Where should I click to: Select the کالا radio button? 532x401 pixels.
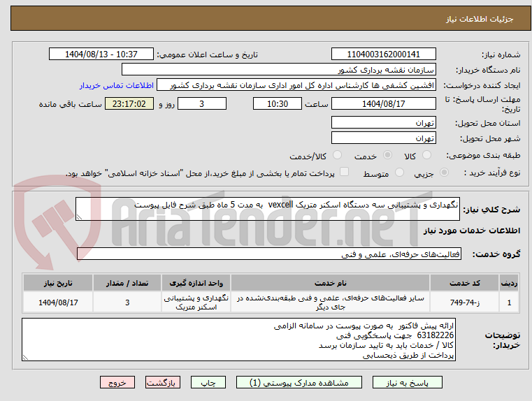[x=426, y=155]
